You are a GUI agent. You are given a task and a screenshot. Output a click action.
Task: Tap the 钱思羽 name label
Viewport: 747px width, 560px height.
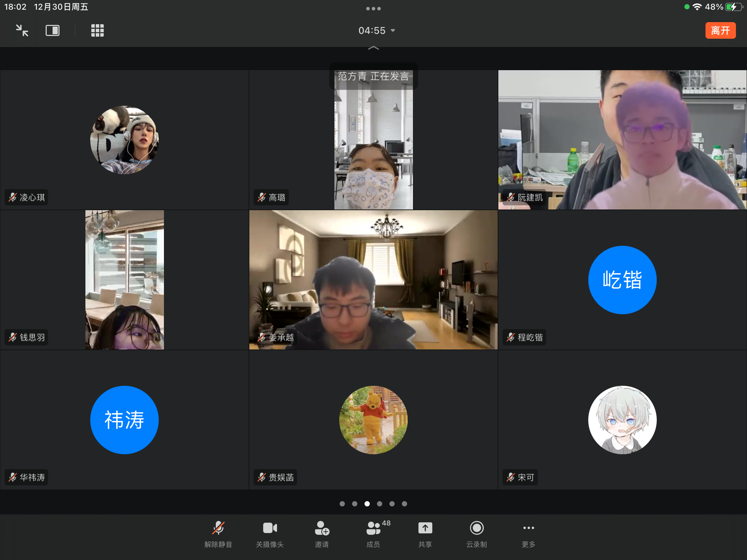click(26, 337)
